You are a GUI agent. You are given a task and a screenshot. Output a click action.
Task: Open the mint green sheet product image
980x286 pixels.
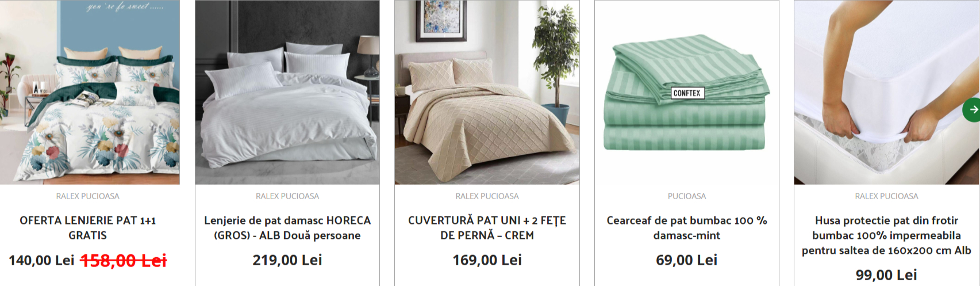687,92
